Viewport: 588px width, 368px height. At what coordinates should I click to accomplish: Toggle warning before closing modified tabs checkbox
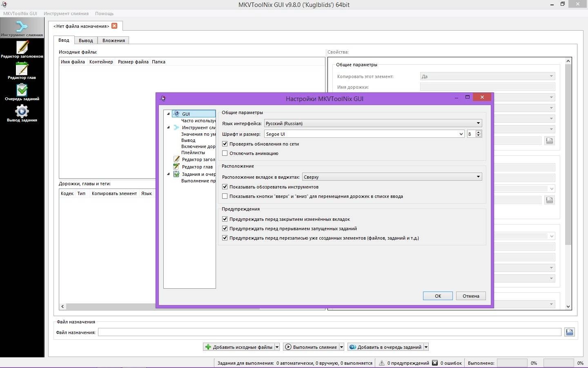click(x=225, y=219)
